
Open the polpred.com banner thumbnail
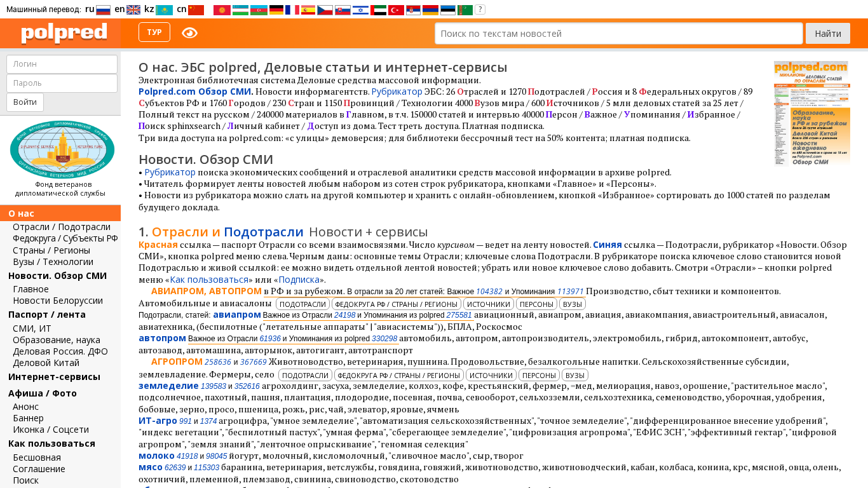click(811, 114)
